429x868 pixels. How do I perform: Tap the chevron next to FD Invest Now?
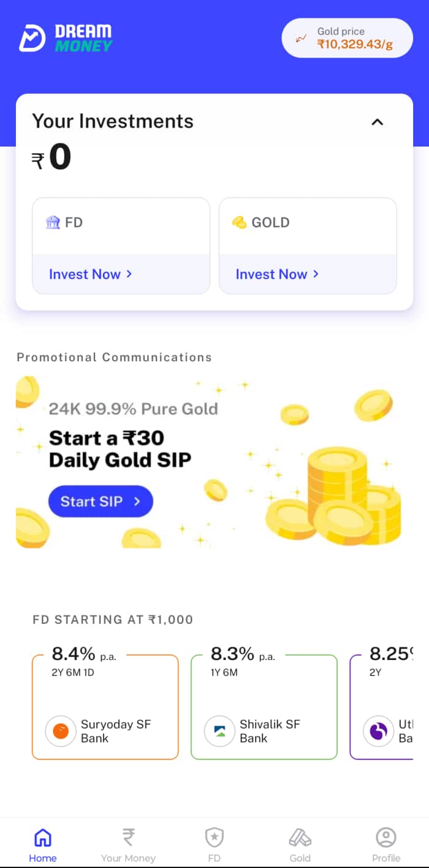(129, 274)
